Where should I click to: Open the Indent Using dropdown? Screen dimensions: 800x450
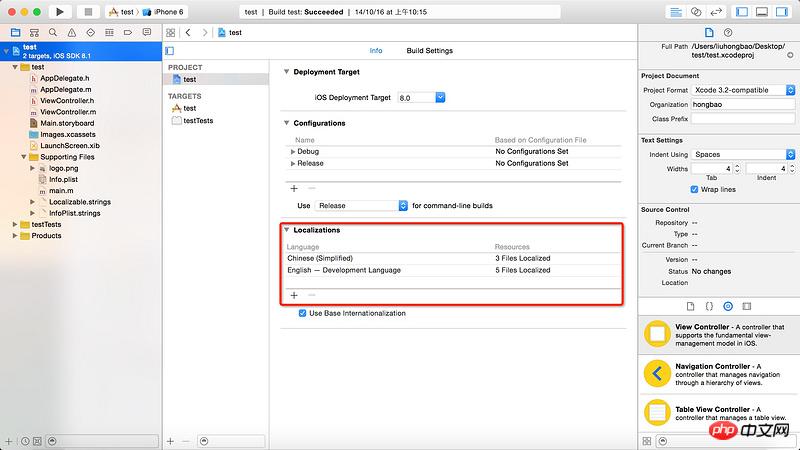point(743,154)
